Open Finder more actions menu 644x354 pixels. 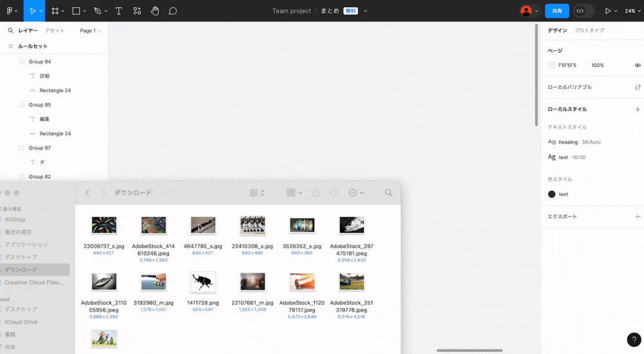click(355, 192)
